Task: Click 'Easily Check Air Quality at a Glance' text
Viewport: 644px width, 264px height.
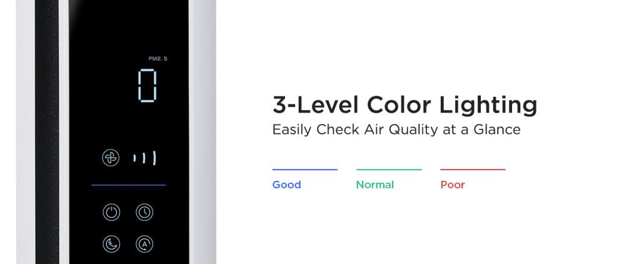Action: coord(396,130)
